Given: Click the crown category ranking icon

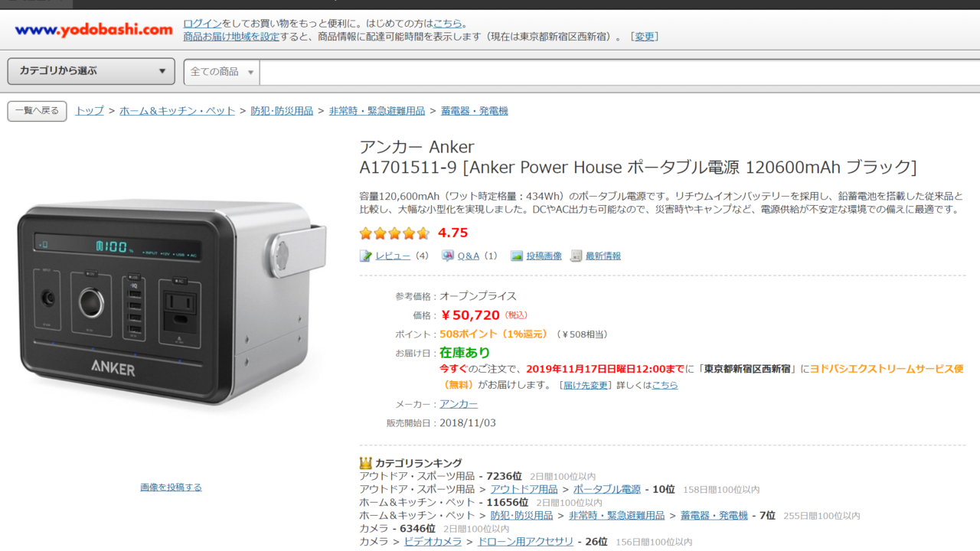Looking at the screenshot, I should click(366, 462).
